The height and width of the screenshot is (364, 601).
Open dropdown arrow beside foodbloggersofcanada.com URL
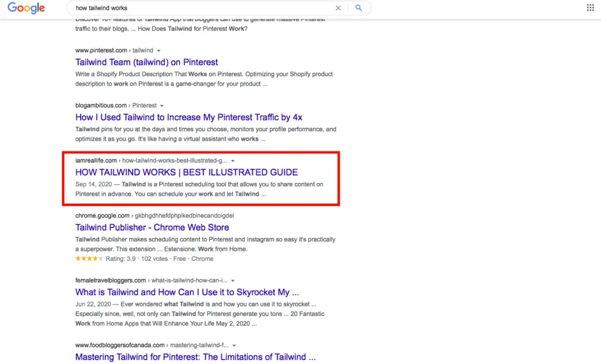tap(234, 345)
